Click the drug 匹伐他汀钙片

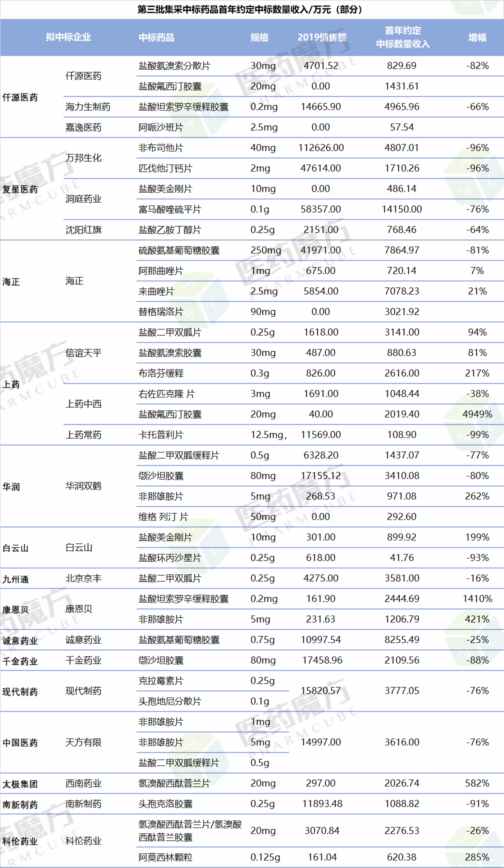coord(165,168)
